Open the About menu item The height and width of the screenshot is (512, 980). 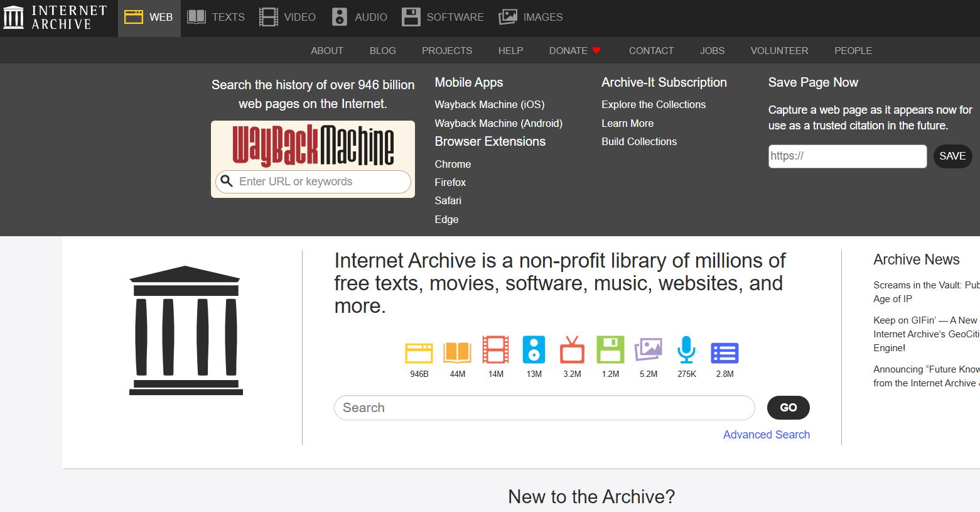[327, 51]
